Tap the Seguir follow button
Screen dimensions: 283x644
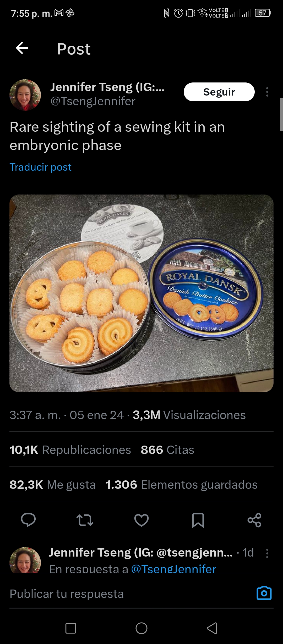click(219, 92)
